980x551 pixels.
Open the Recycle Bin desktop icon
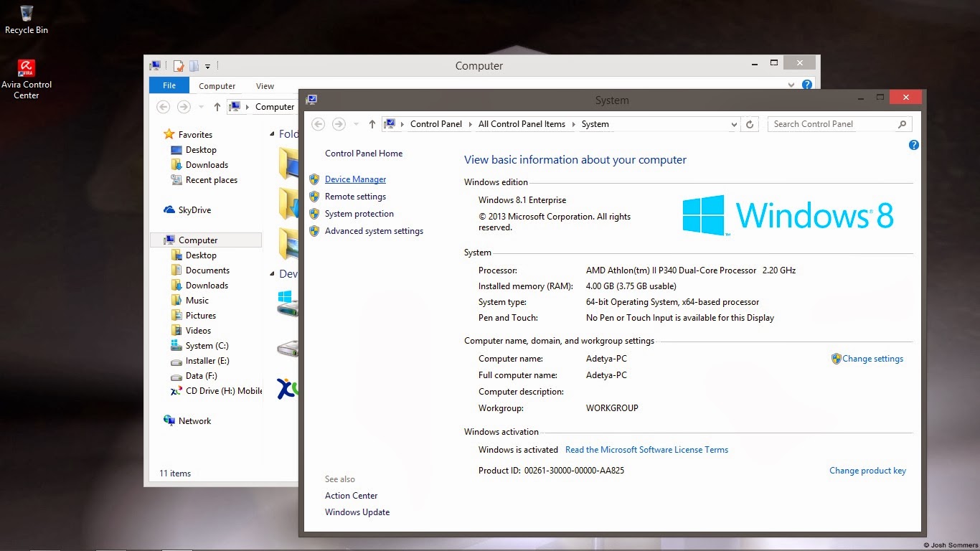tap(27, 19)
